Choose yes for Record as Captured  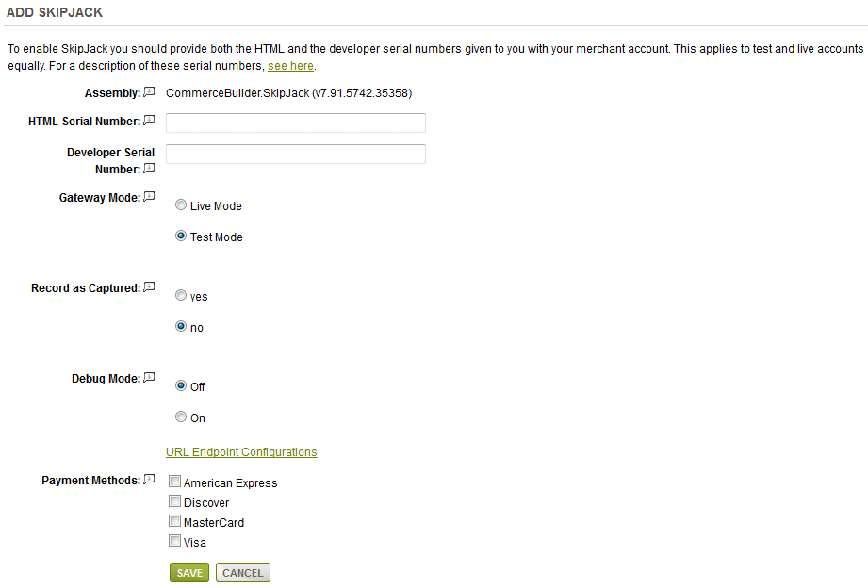pyautogui.click(x=181, y=296)
